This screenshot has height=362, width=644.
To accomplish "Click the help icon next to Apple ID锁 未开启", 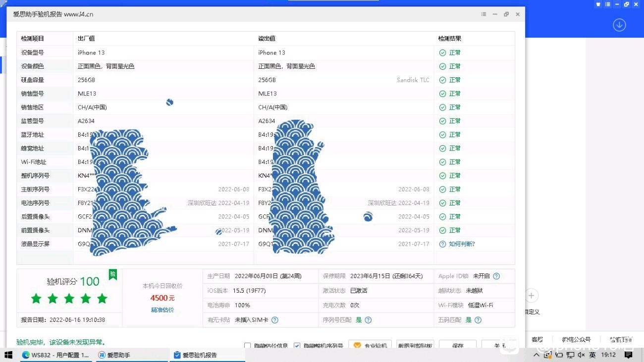I will (496, 276).
